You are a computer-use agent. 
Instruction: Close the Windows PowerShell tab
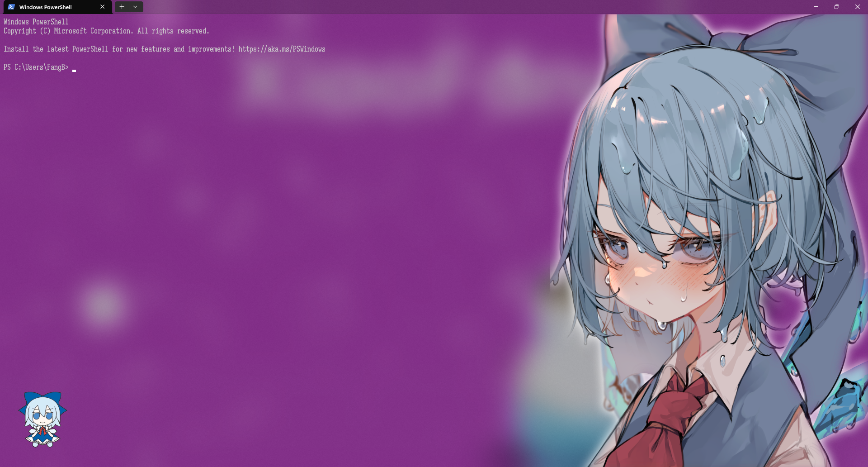pyautogui.click(x=103, y=7)
